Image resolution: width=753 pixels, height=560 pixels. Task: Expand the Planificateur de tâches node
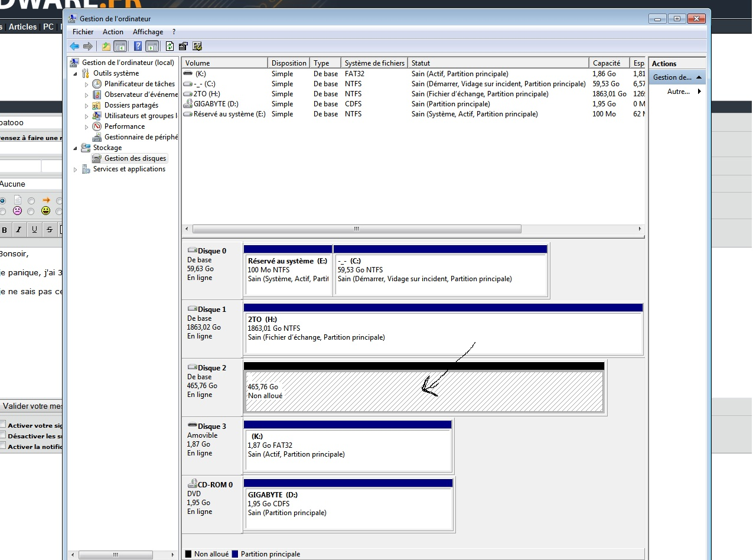tap(87, 84)
